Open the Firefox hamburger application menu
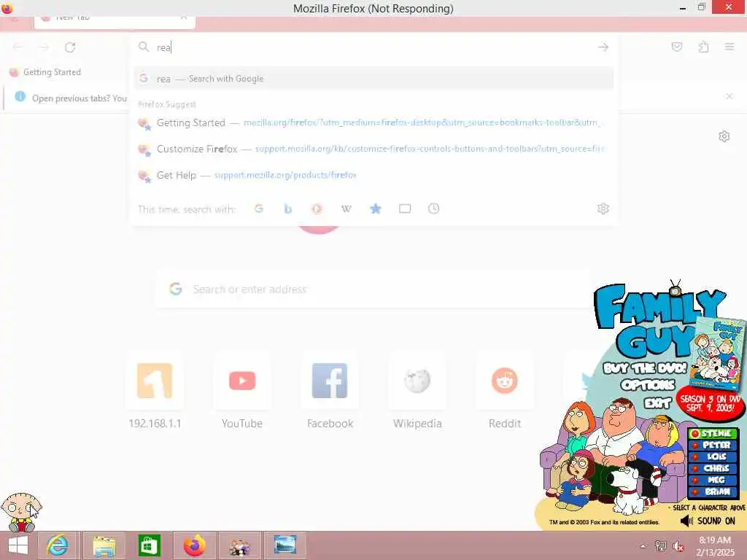Viewport: 747px width, 560px height. (729, 47)
